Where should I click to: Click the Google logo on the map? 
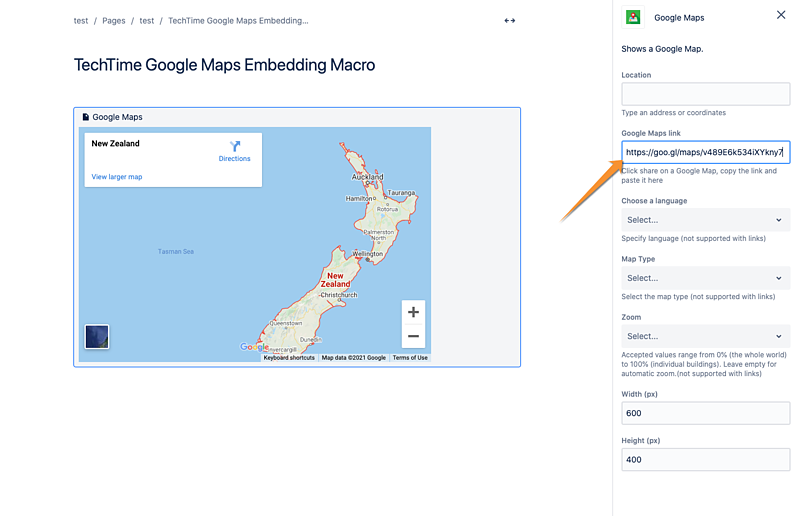point(254,347)
